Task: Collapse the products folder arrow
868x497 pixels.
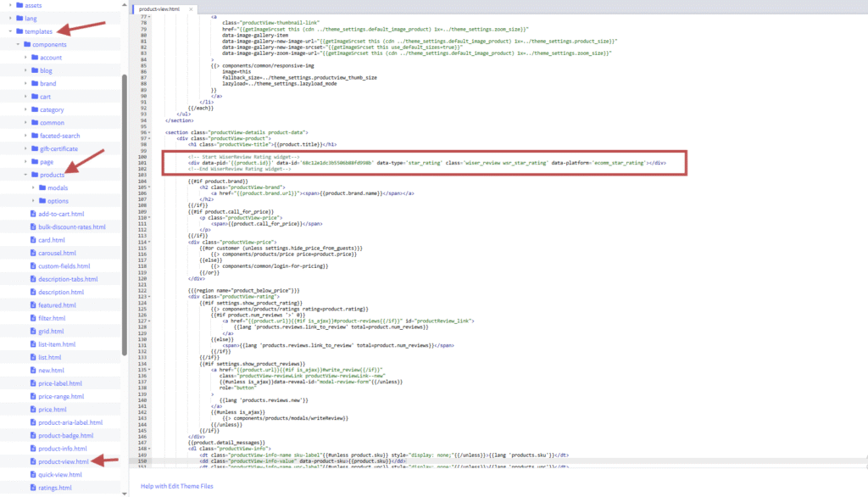Action: tap(25, 175)
